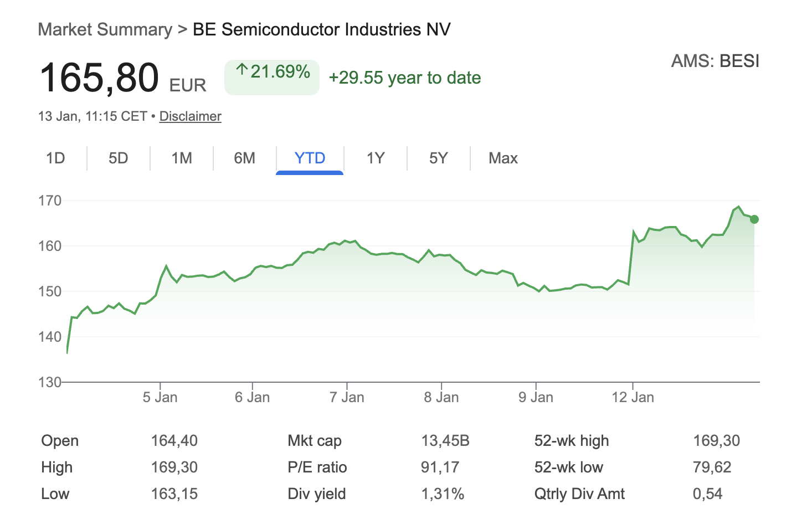Click the 21.69% change badge

tap(272, 77)
